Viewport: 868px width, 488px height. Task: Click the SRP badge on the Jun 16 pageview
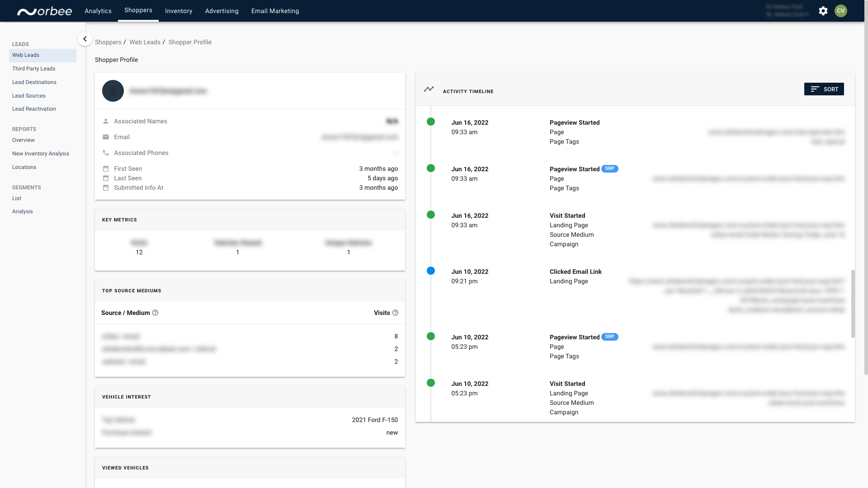click(x=609, y=169)
